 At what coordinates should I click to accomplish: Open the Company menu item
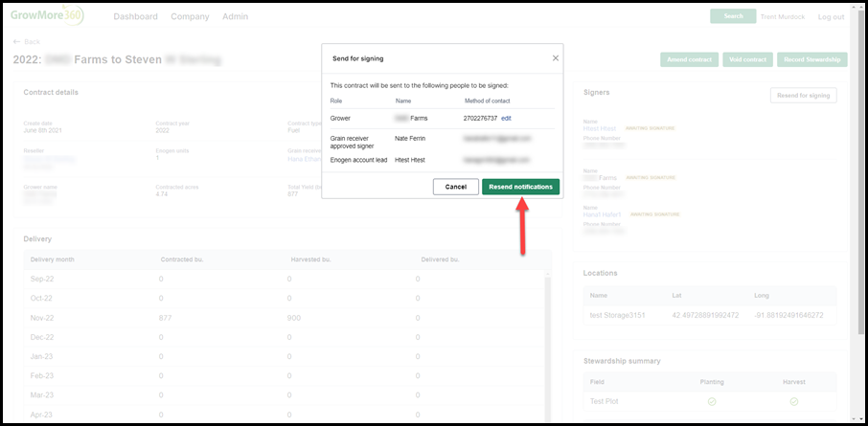coord(190,16)
